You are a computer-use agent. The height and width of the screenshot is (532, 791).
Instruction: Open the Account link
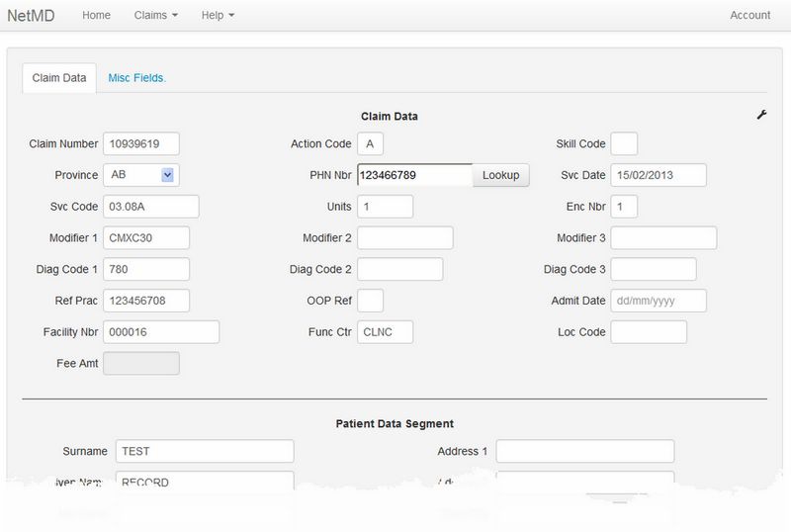(x=749, y=15)
